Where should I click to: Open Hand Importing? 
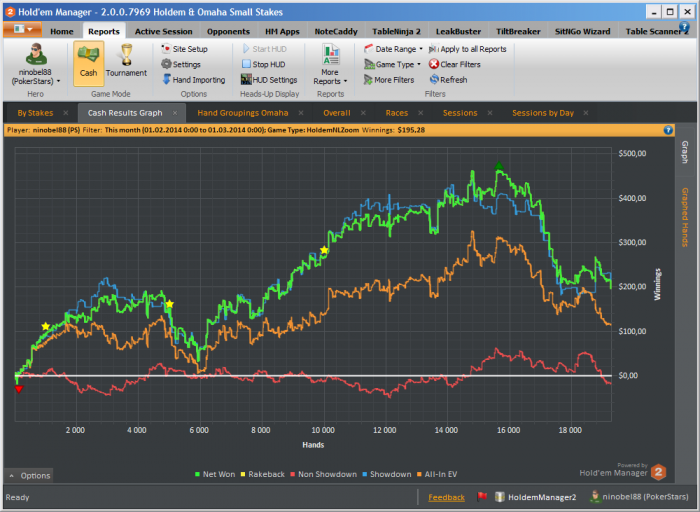[x=193, y=79]
